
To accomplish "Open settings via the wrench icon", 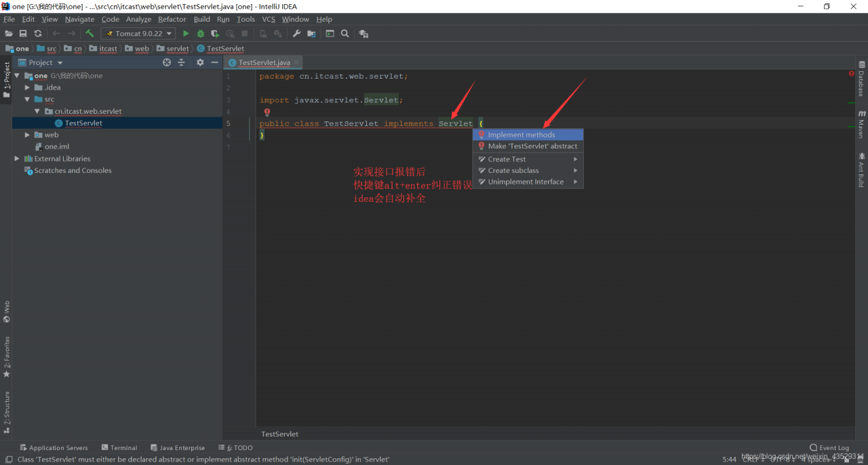I will tap(296, 33).
